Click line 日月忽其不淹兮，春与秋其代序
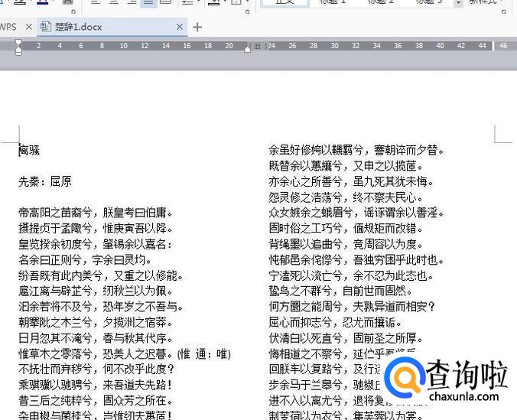Screen dimensions: 517x420 tap(96, 338)
